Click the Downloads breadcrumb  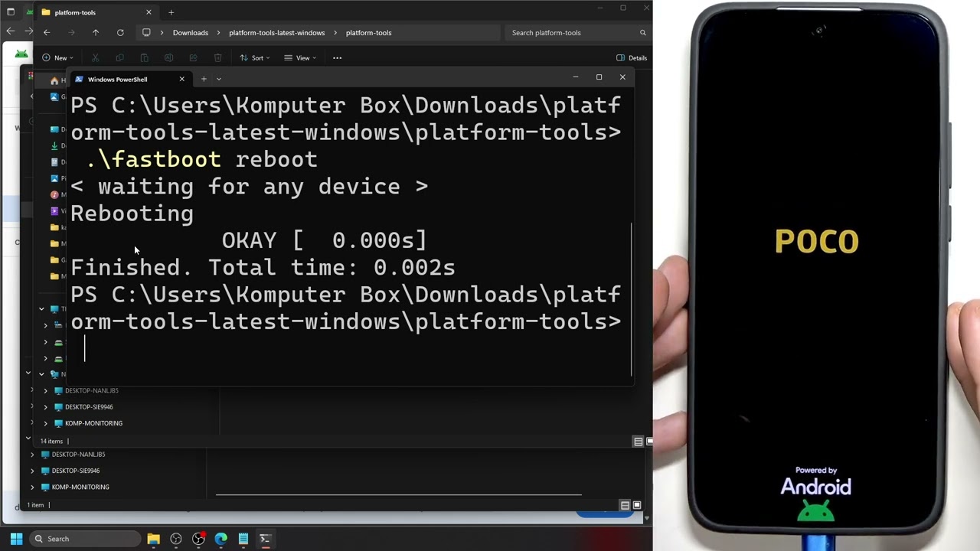tap(191, 33)
